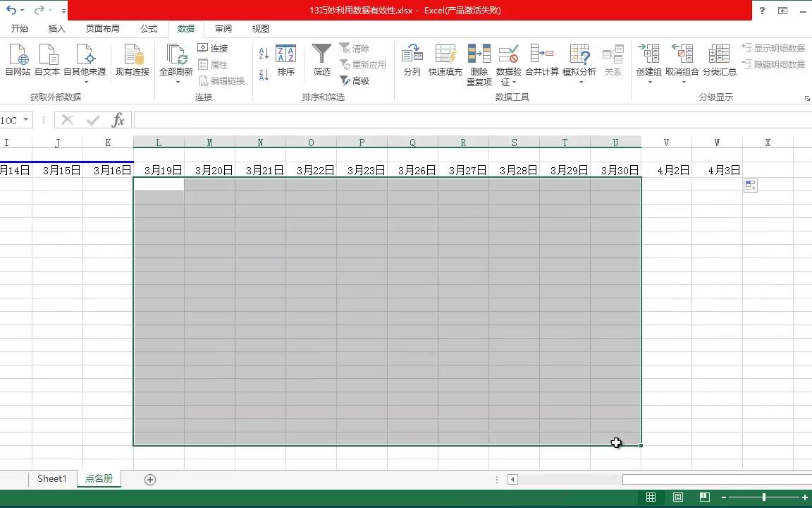Switch to the 公式 (Formulas) ribbon tab
The image size is (812, 508).
(x=148, y=28)
